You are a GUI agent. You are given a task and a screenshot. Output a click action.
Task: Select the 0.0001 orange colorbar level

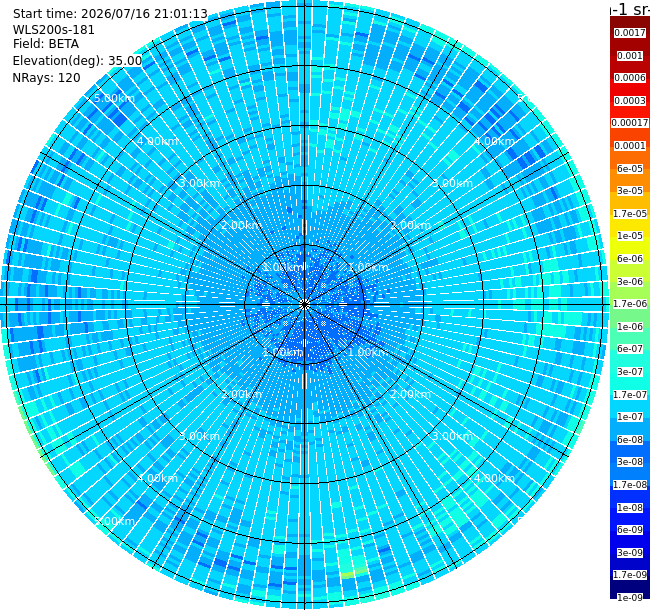coord(630,146)
